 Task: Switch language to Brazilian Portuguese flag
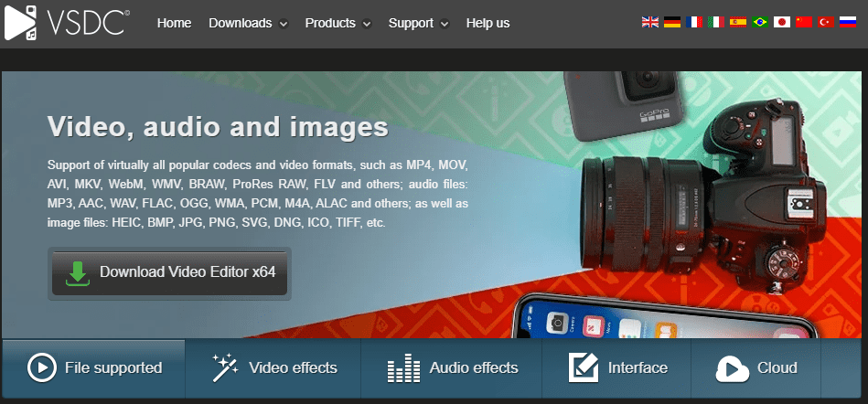(x=760, y=22)
